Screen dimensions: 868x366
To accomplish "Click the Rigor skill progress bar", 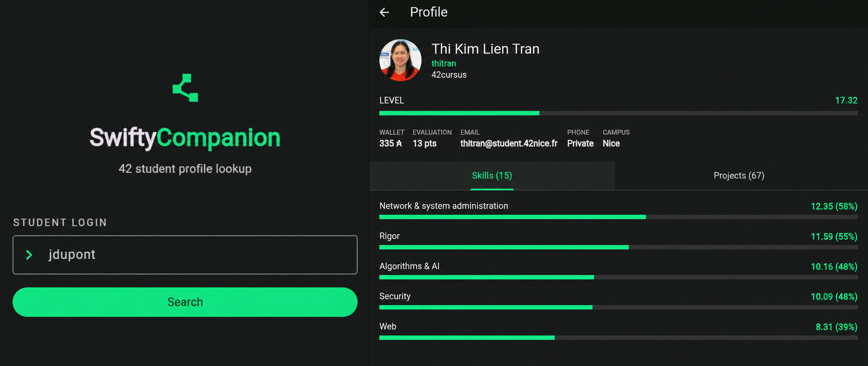I will 618,247.
